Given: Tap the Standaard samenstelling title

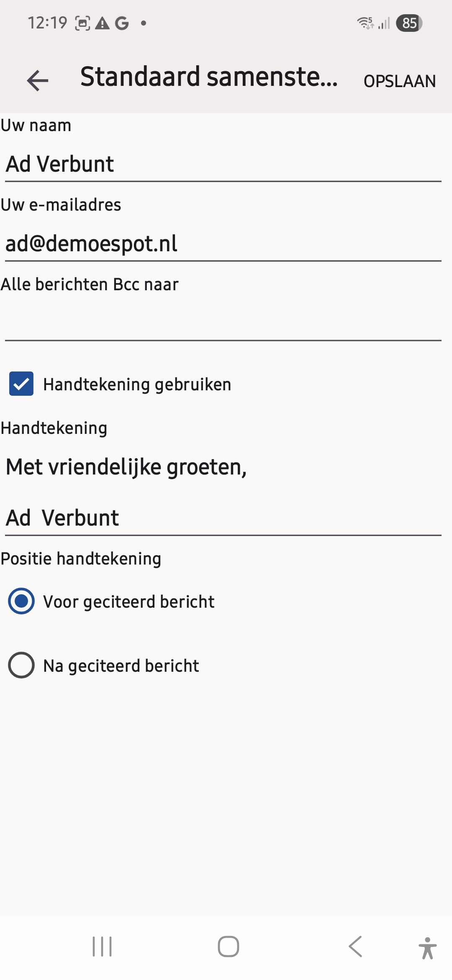Looking at the screenshot, I should pos(208,77).
